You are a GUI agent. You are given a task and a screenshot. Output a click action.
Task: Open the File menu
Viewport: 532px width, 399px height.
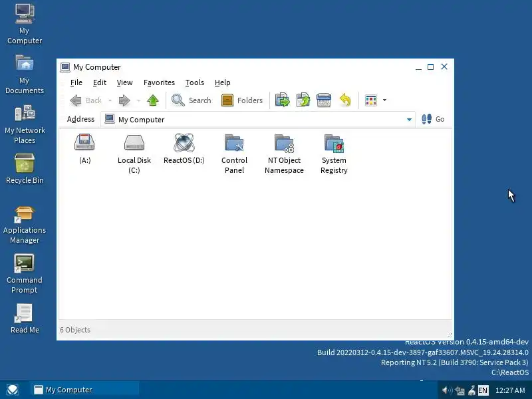(76, 82)
